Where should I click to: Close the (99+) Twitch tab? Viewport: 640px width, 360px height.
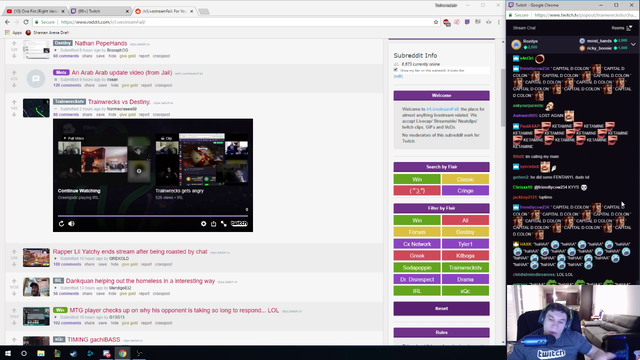(x=127, y=11)
